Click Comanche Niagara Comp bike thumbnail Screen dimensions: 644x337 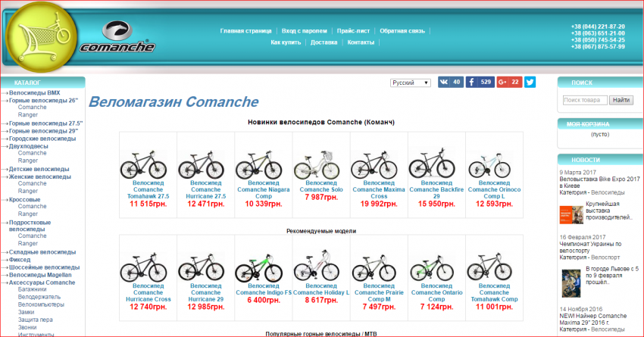259,164
